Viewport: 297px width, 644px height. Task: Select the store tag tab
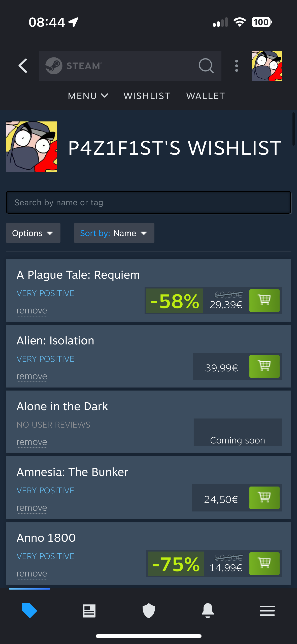coord(29,611)
